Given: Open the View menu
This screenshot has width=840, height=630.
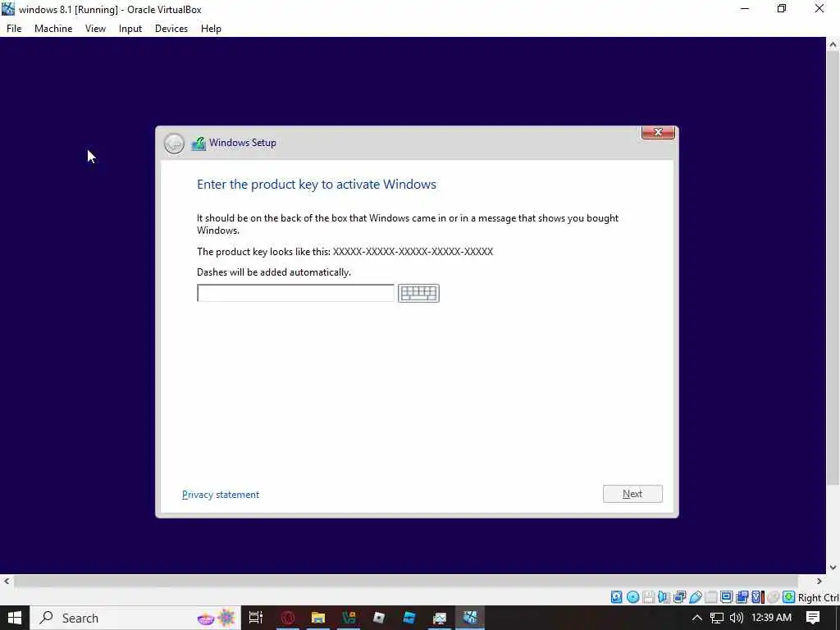Looking at the screenshot, I should (x=95, y=29).
